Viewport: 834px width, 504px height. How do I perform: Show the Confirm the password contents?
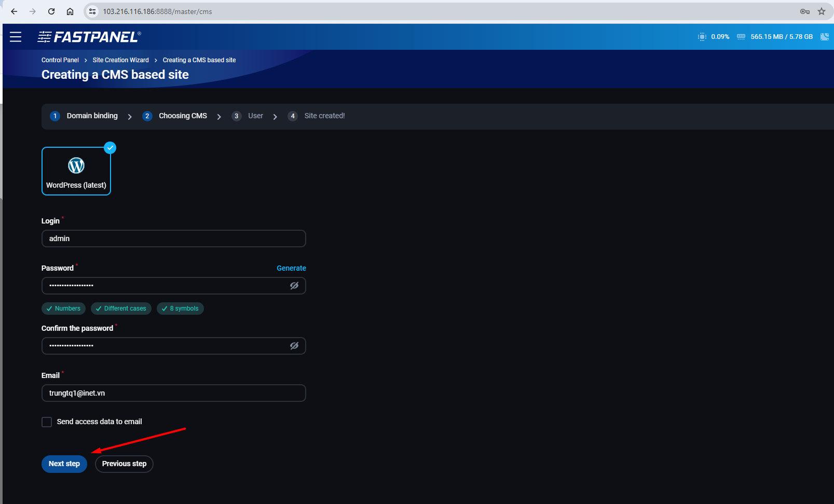[x=294, y=346]
